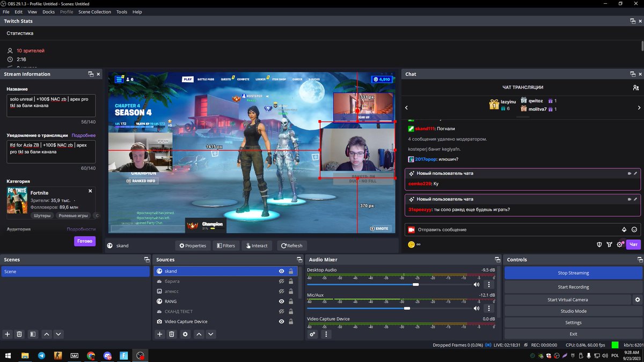
Task: Open virtual camera settings gear
Action: [x=638, y=300]
